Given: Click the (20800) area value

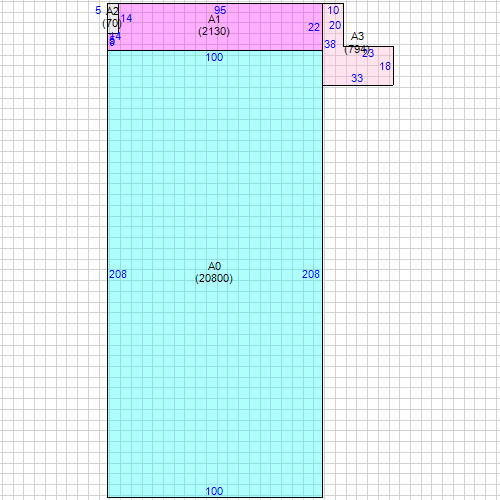Looking at the screenshot, I should pyautogui.click(x=214, y=278).
